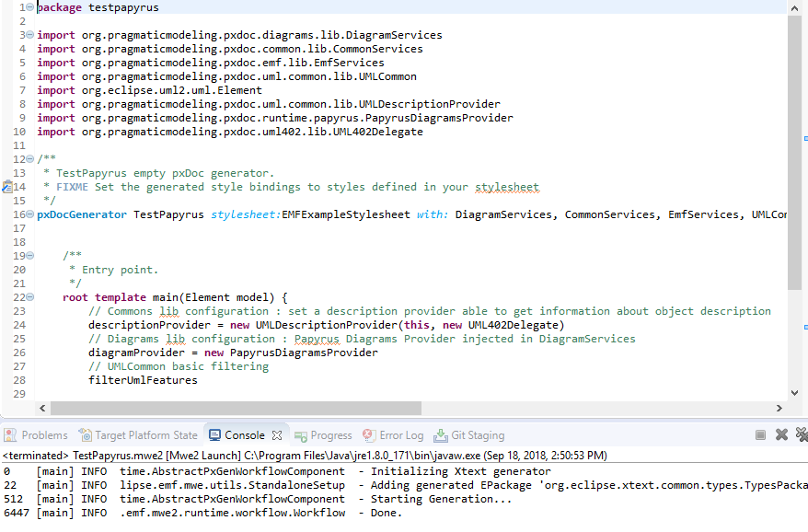Switch to the Problems tab
This screenshot has height=532, width=808.
pyautogui.click(x=44, y=435)
